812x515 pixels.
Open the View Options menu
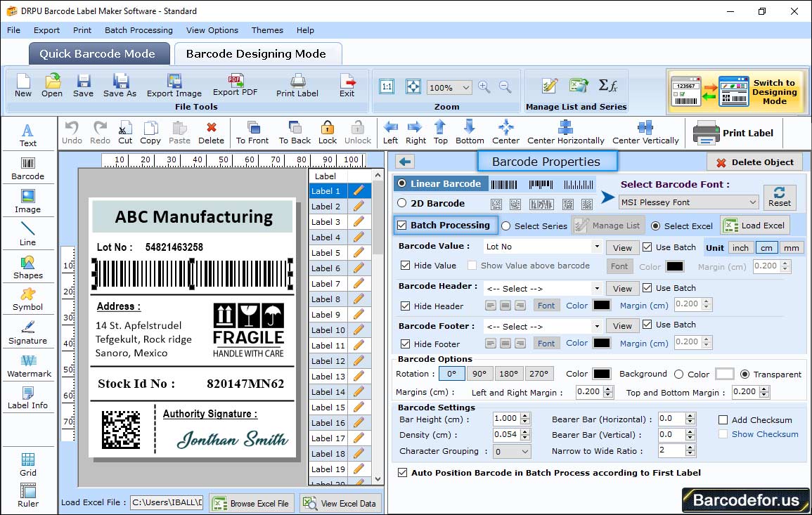[x=212, y=30]
